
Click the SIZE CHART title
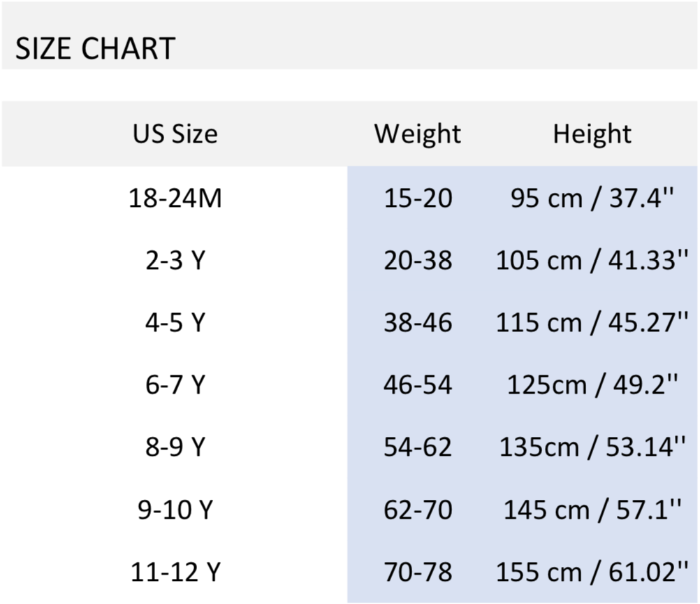95,49
